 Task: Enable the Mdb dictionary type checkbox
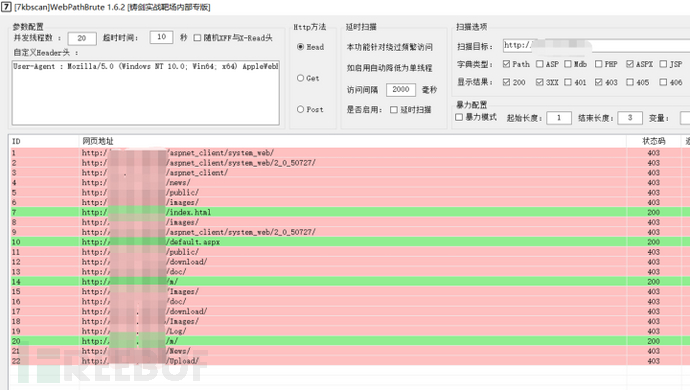(568, 64)
